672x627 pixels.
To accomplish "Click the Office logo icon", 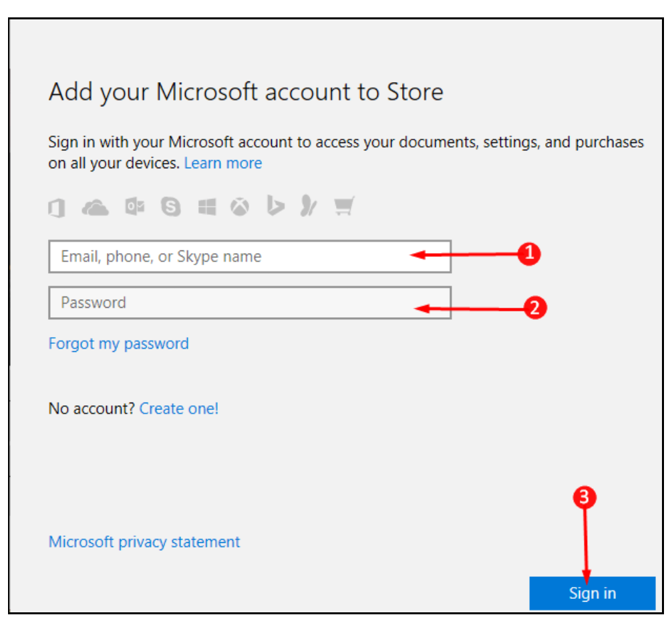I will pyautogui.click(x=57, y=208).
